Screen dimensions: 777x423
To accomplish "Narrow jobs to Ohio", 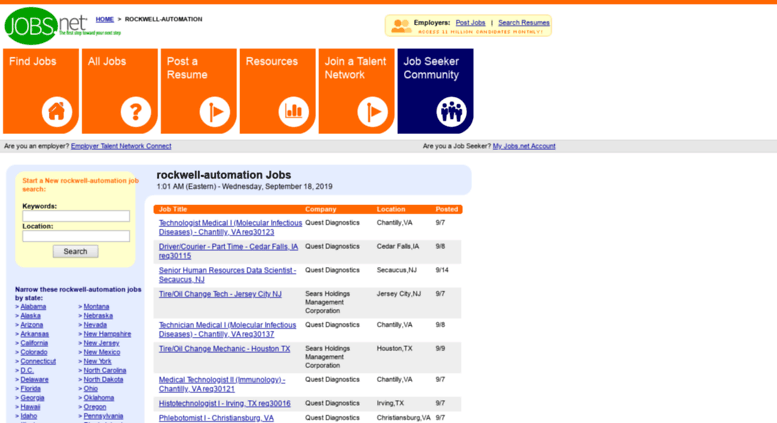I will pyautogui.click(x=90, y=389).
